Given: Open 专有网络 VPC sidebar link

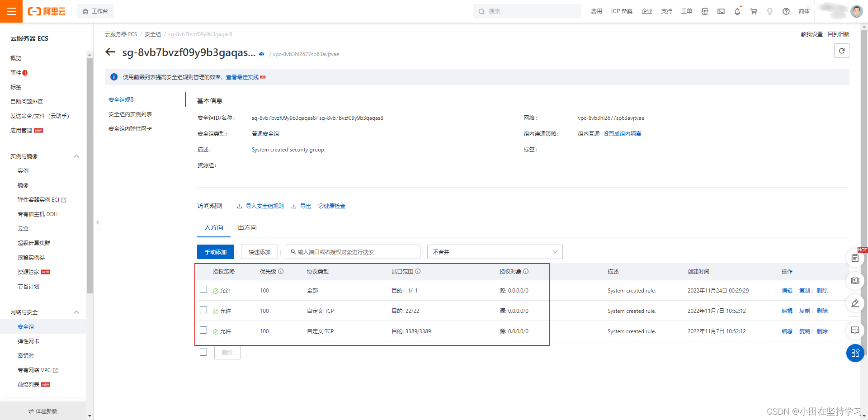Looking at the screenshot, I should click(38, 370).
